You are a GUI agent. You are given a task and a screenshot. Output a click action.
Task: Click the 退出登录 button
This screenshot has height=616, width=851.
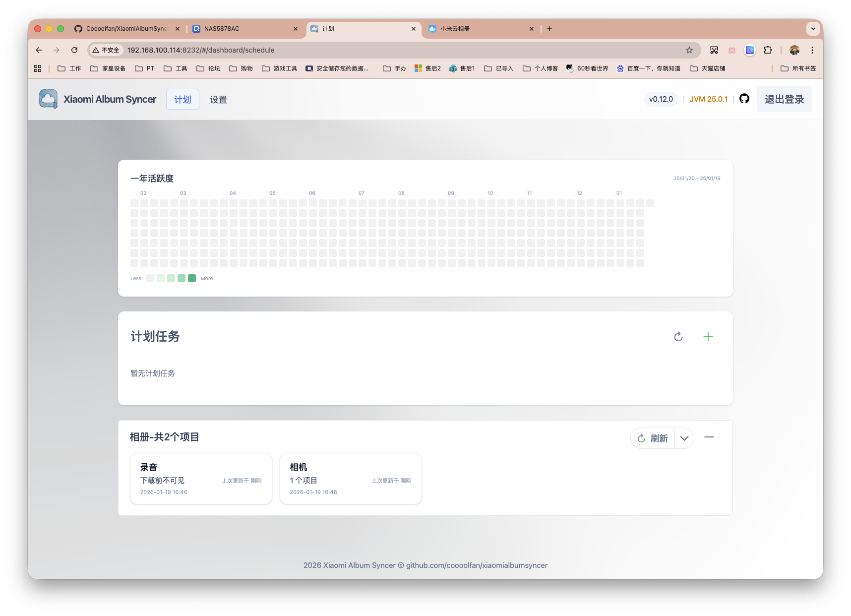(784, 99)
